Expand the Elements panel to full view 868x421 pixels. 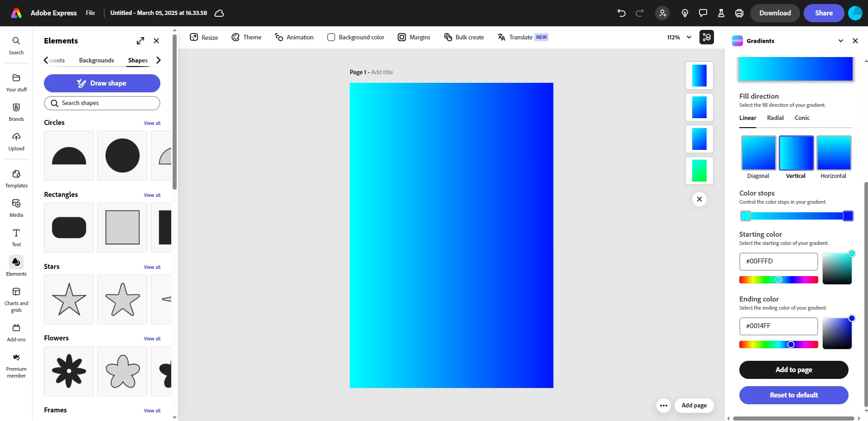tap(140, 41)
